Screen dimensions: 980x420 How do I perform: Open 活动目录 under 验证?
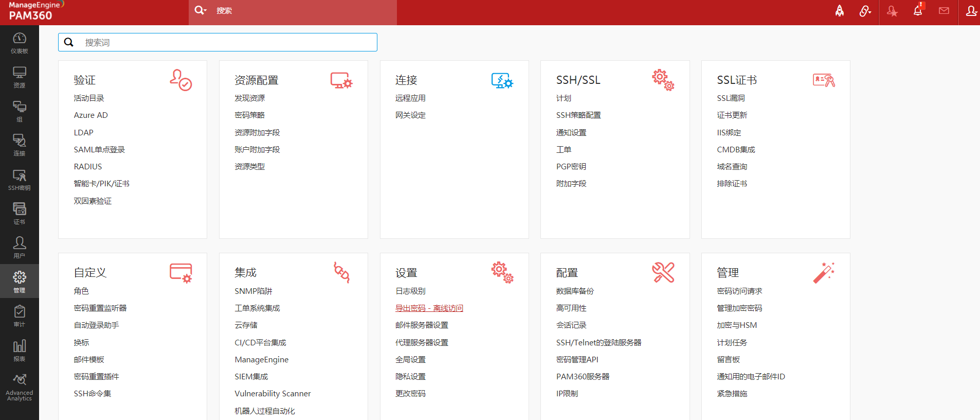coord(89,98)
